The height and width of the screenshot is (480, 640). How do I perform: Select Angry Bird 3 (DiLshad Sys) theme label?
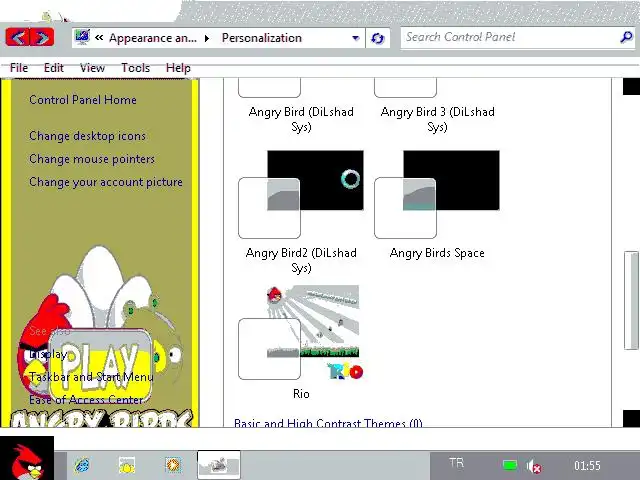tap(437, 119)
